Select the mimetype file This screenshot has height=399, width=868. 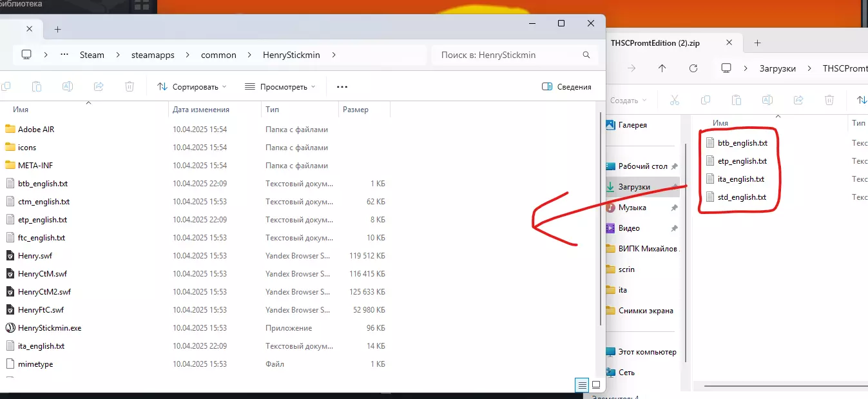click(x=35, y=364)
